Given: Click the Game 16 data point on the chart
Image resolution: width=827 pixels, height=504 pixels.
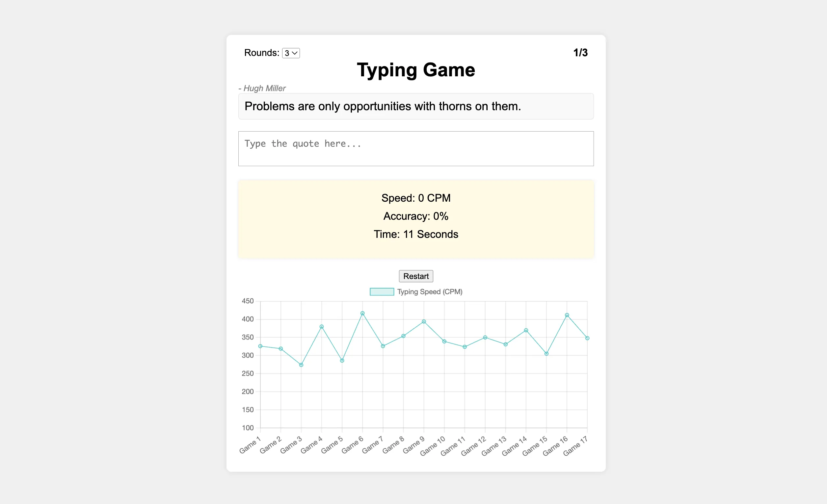Looking at the screenshot, I should click(567, 315).
